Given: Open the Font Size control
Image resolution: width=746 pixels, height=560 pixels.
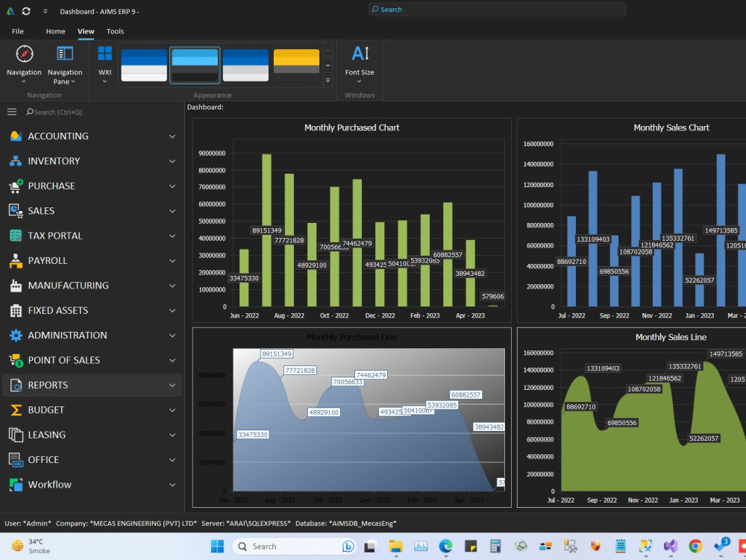Looking at the screenshot, I should pos(360,64).
